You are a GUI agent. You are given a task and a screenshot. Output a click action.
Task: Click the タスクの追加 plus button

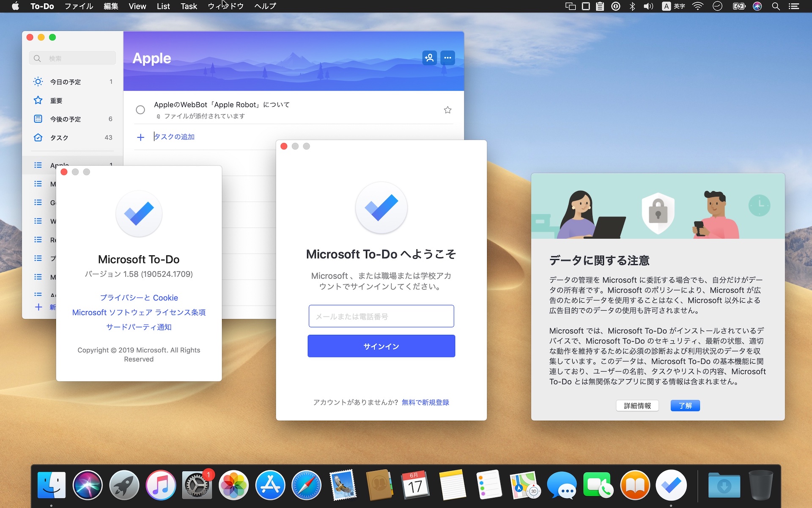point(141,137)
